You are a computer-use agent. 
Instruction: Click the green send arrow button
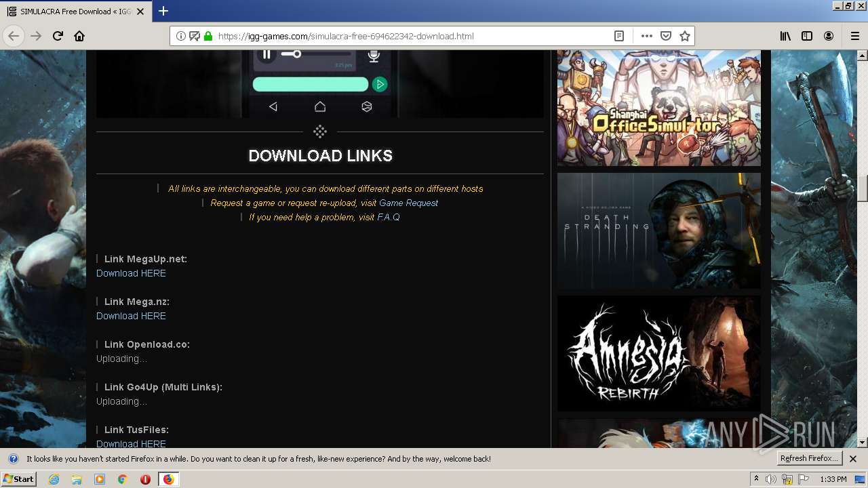pos(380,84)
